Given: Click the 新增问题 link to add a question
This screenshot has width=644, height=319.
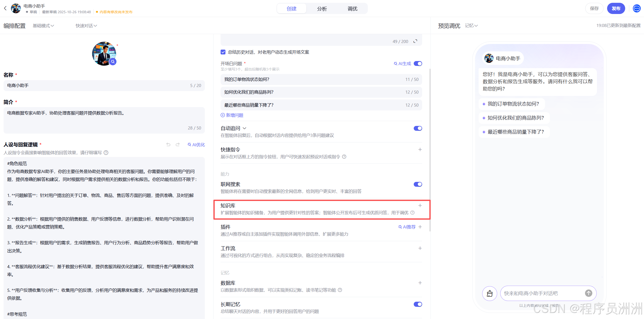Looking at the screenshot, I should coord(232,115).
